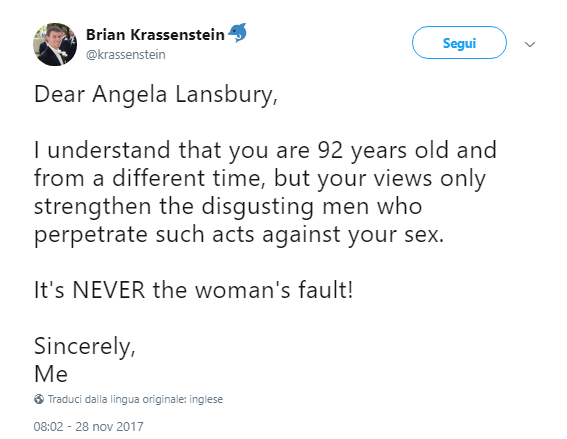Click the word 'inglese' in translate link
The height and width of the screenshot is (439, 567).
coord(206,399)
